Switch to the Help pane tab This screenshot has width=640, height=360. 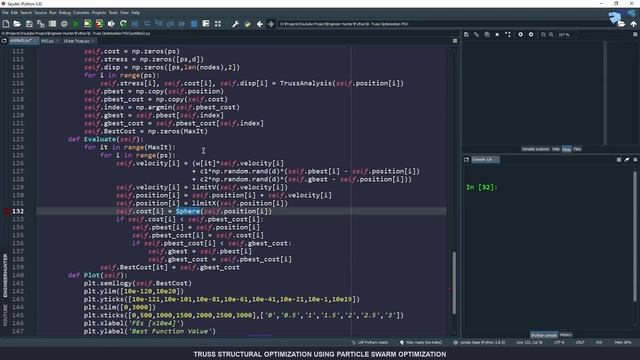[556, 149]
